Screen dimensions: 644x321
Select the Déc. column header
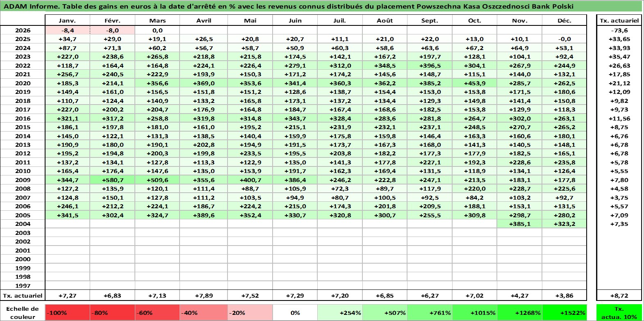pyautogui.click(x=564, y=20)
